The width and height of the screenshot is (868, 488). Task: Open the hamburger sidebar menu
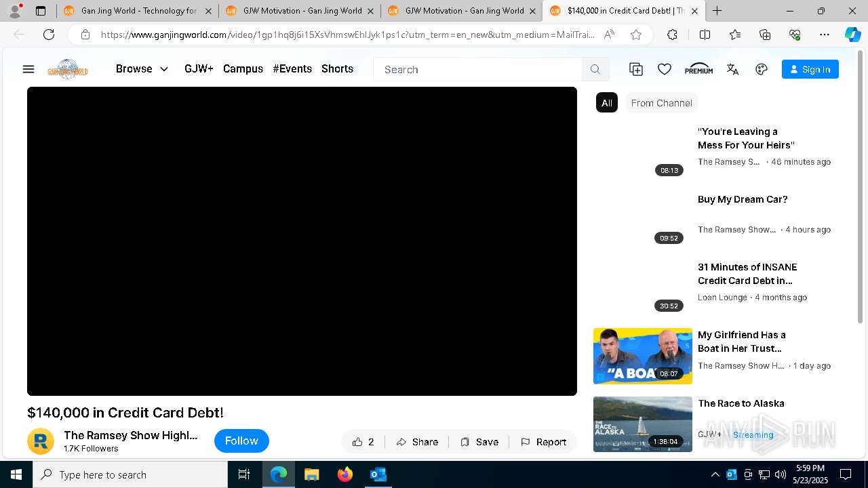(28, 69)
